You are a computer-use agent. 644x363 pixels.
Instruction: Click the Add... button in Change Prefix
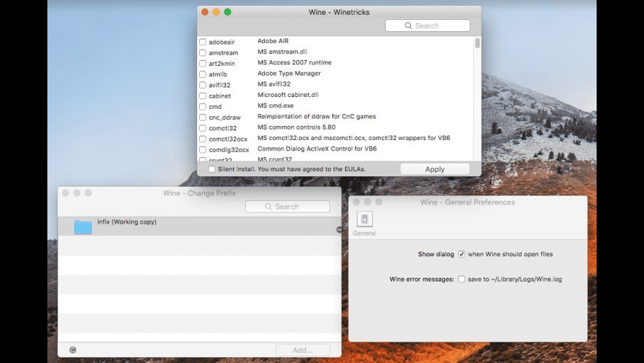pyautogui.click(x=303, y=350)
